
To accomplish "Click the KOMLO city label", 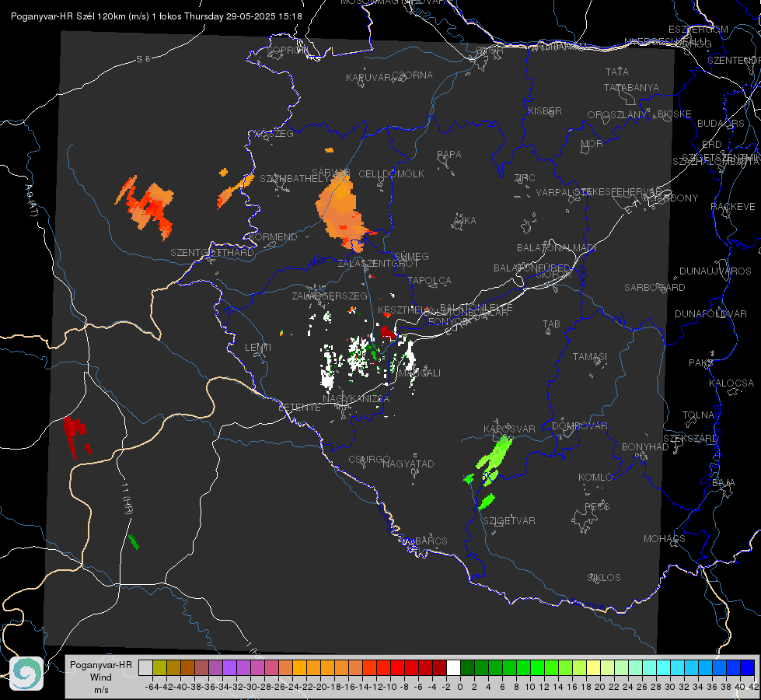I will (x=595, y=478).
